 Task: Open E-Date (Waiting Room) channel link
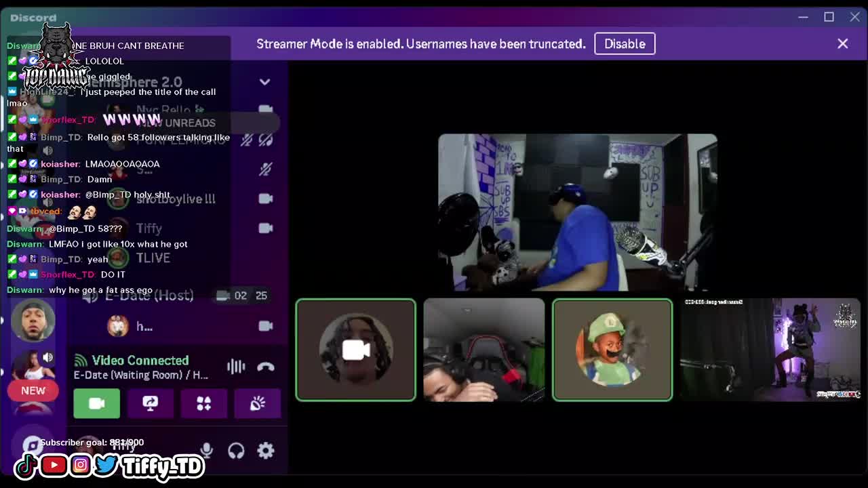(140, 375)
